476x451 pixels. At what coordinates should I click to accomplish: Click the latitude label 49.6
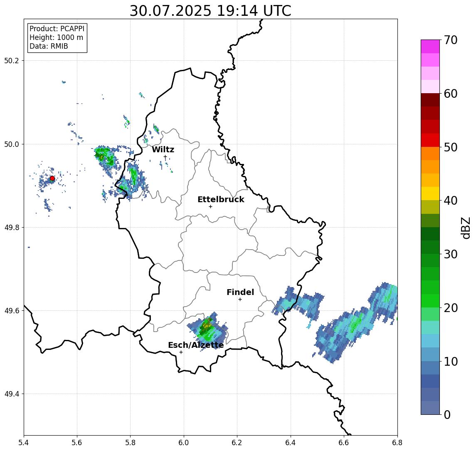click(12, 311)
